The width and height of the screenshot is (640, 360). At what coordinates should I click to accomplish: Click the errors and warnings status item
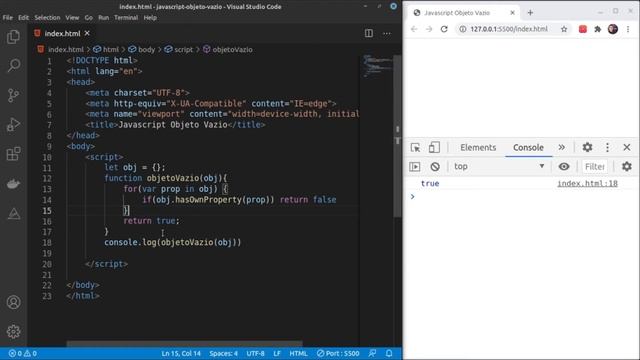(23, 353)
